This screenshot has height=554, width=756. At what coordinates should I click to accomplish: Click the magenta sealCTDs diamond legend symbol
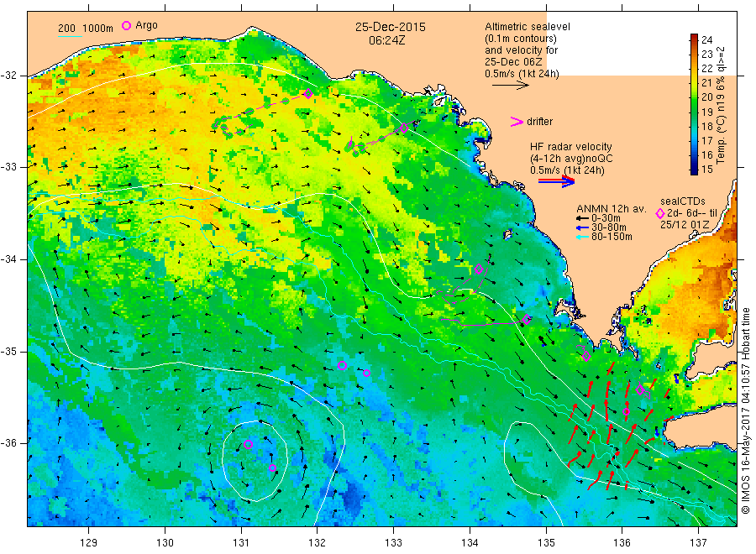tap(660, 213)
